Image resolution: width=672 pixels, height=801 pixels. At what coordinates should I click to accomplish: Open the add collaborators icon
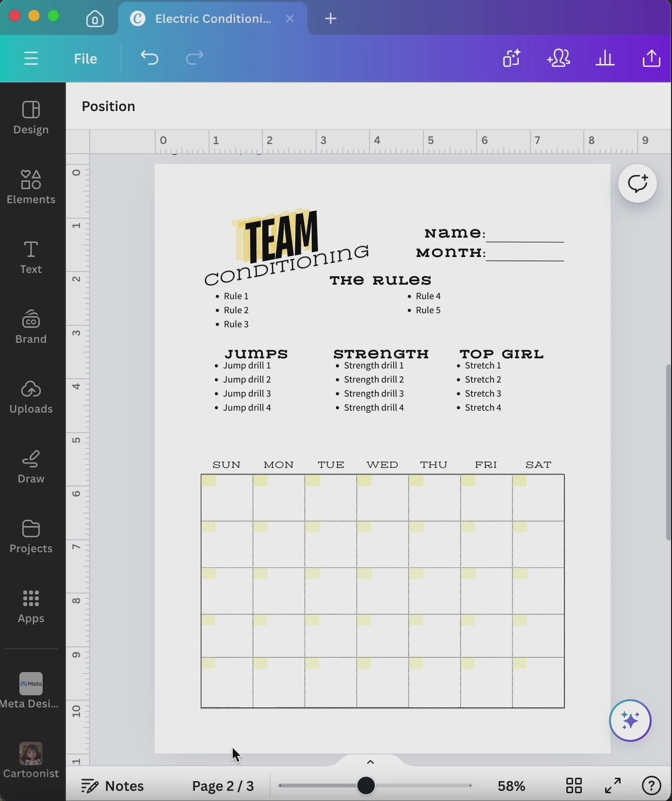coord(559,58)
